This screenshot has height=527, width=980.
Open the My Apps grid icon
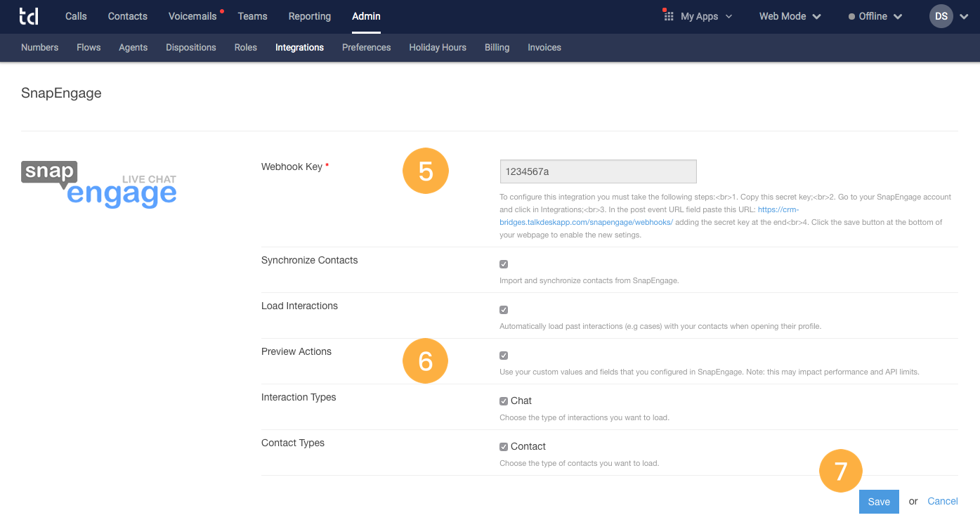point(668,16)
